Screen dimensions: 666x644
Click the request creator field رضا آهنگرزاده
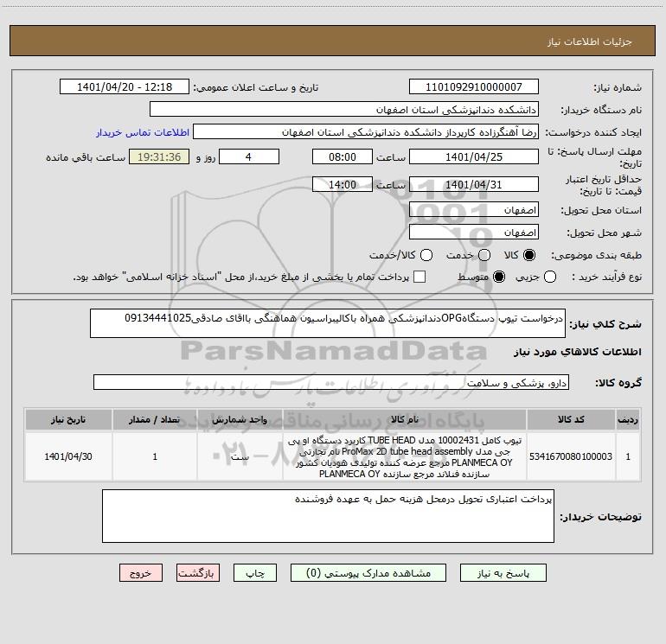coord(366,131)
